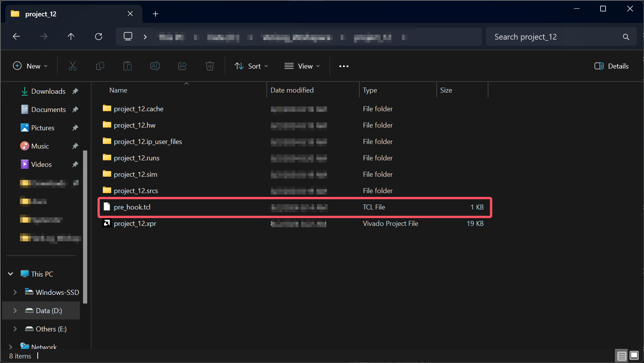Unpin Documents using its pin icon

pos(75,110)
